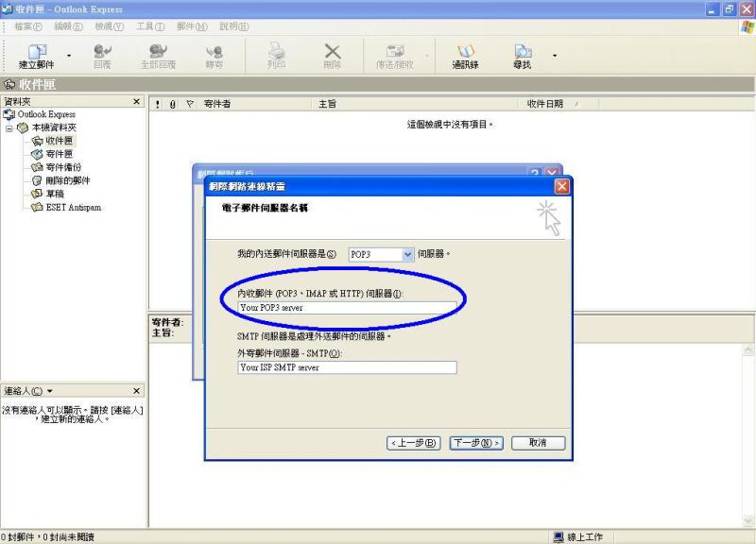Click the 收件匣 banner title icon
This screenshot has height=544, width=756.
click(x=9, y=85)
